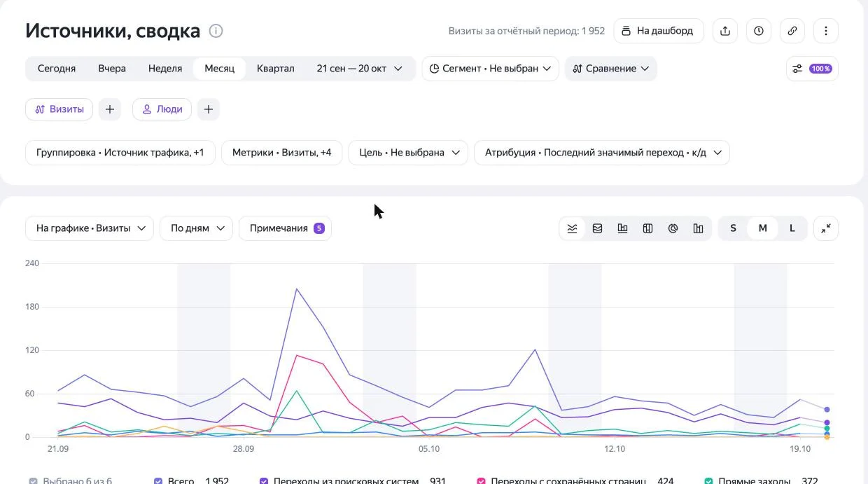Set chart size to S
The width and height of the screenshot is (868, 484).
tap(733, 228)
